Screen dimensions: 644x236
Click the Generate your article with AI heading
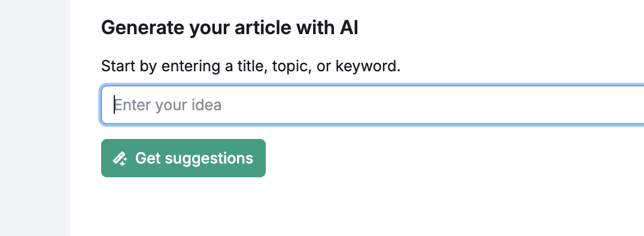pos(230,28)
